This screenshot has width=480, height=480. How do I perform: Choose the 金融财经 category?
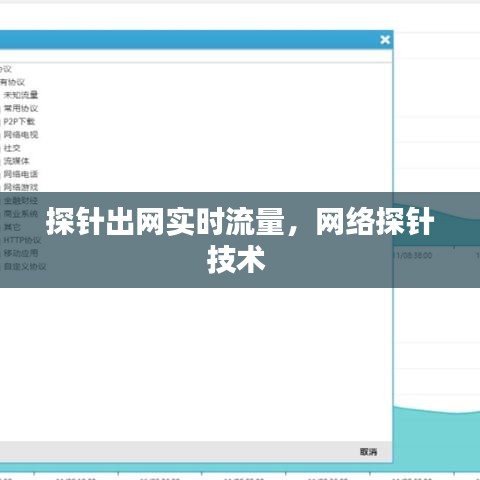pyautogui.click(x=21, y=201)
